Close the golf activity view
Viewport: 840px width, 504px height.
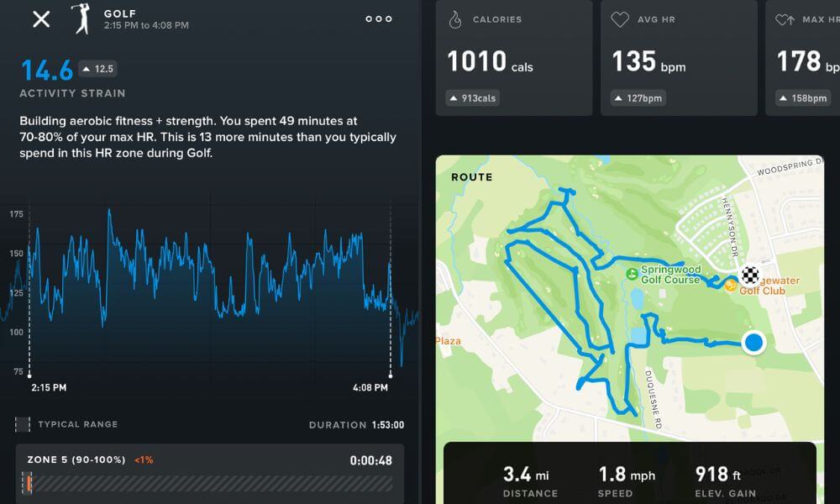point(41,19)
